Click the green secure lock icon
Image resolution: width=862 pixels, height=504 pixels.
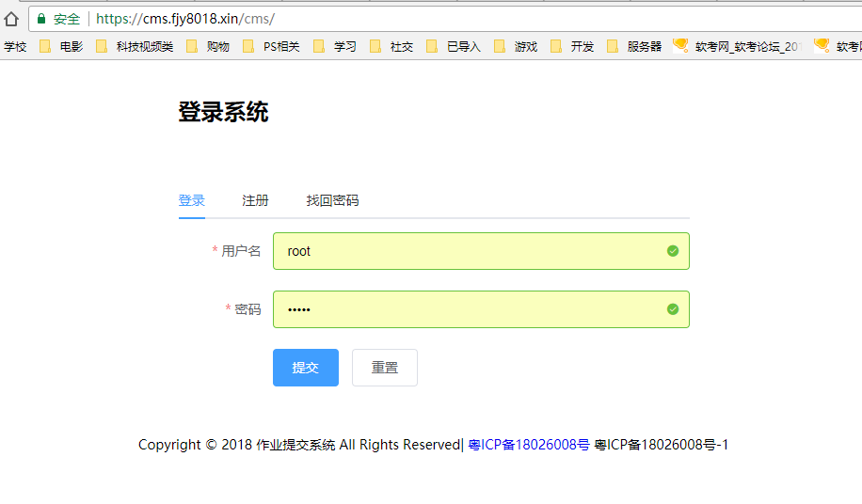pos(41,19)
